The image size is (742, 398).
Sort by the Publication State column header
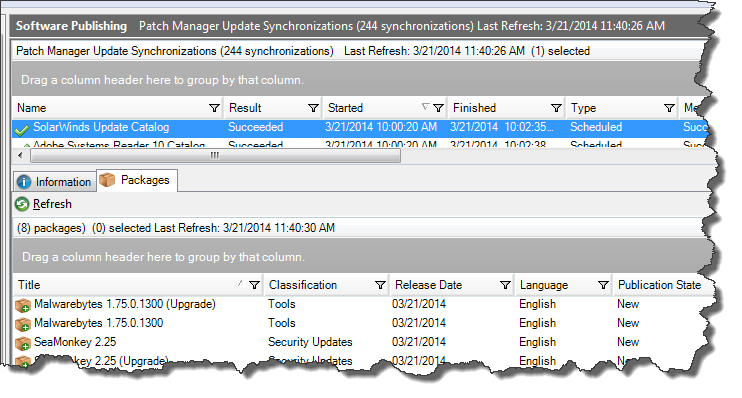pyautogui.click(x=661, y=285)
